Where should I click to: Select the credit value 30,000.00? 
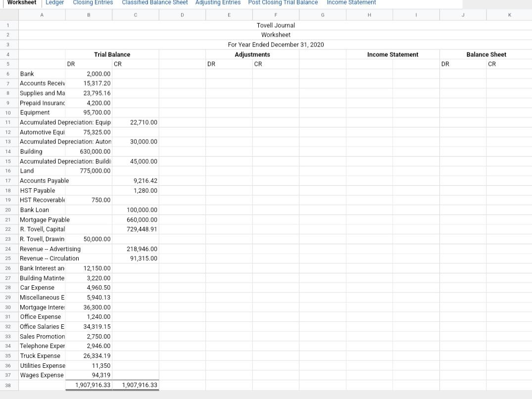tap(136, 142)
